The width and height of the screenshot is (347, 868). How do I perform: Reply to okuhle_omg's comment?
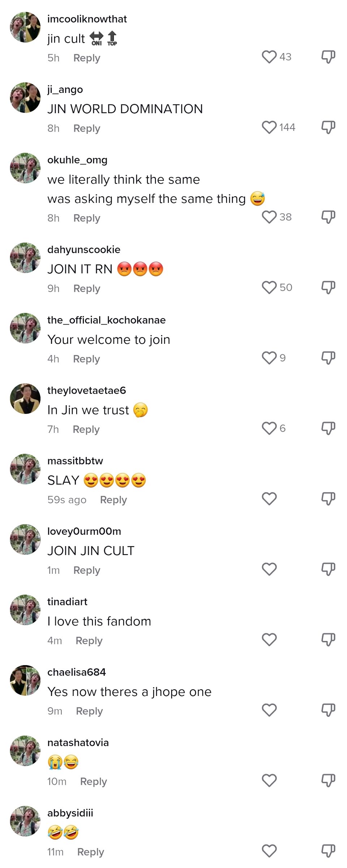click(87, 218)
